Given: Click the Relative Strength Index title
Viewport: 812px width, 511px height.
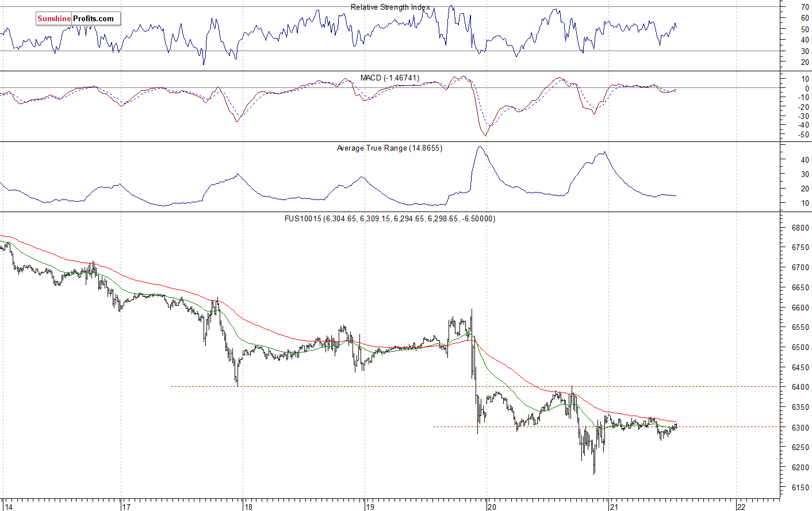Looking at the screenshot, I should tap(390, 7).
